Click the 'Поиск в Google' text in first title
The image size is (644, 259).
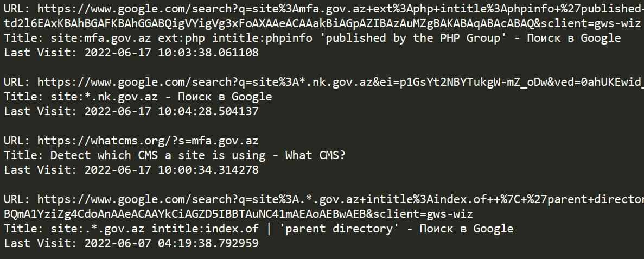(x=574, y=38)
